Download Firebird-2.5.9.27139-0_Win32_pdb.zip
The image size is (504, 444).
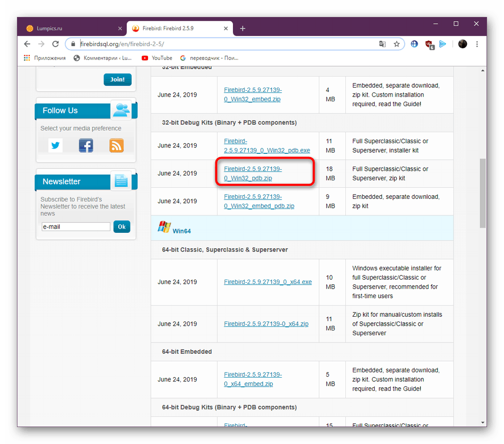click(253, 173)
